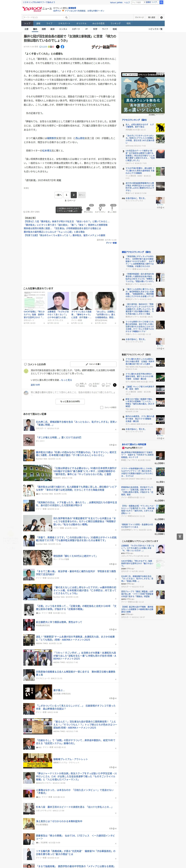Open マイページ link in header
This screenshot has width=186, height=868.
(x=139, y=18)
